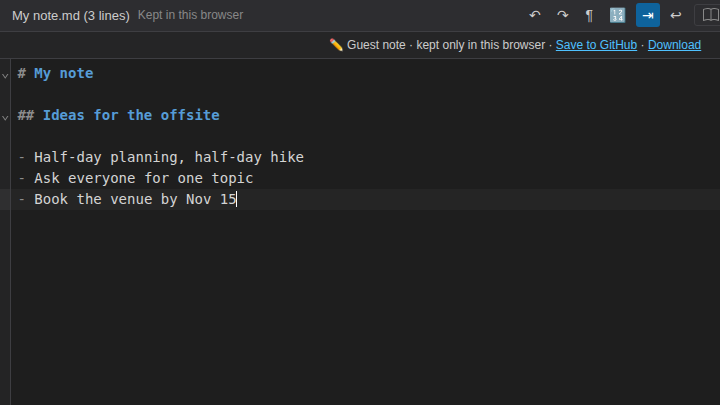Click the 'Guest note' banner text

tap(376, 45)
